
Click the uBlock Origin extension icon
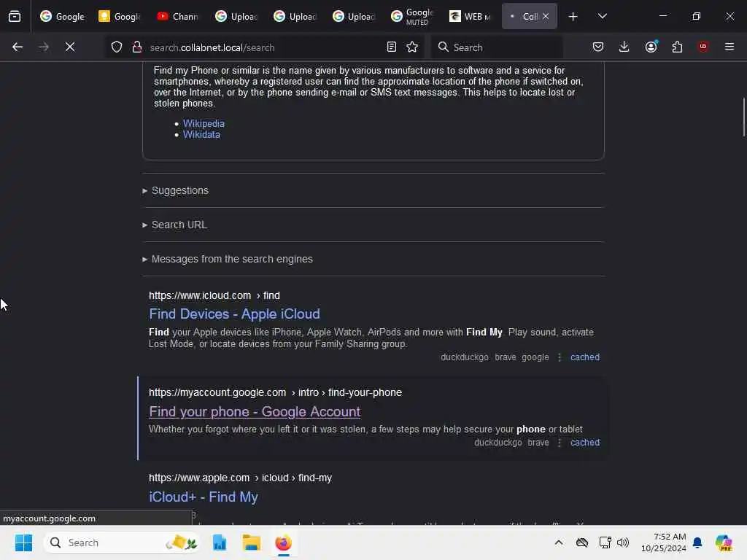point(703,47)
